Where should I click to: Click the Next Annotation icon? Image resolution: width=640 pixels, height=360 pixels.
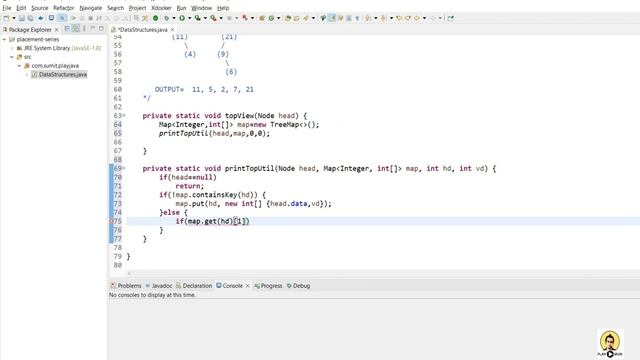click(x=368, y=18)
